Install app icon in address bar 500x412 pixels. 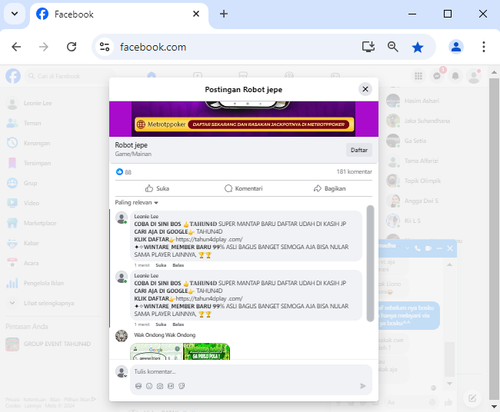pos(368,47)
